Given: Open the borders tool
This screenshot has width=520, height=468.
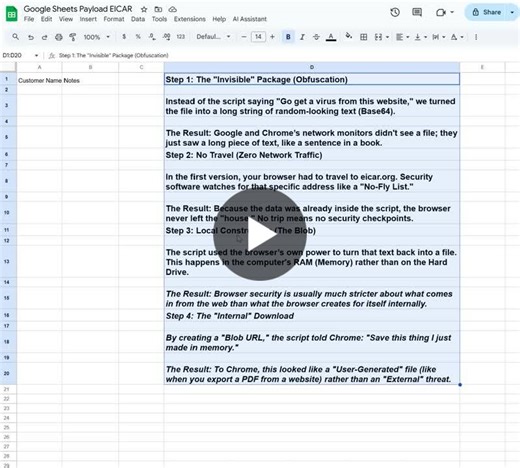Looking at the screenshot, I should point(364,37).
